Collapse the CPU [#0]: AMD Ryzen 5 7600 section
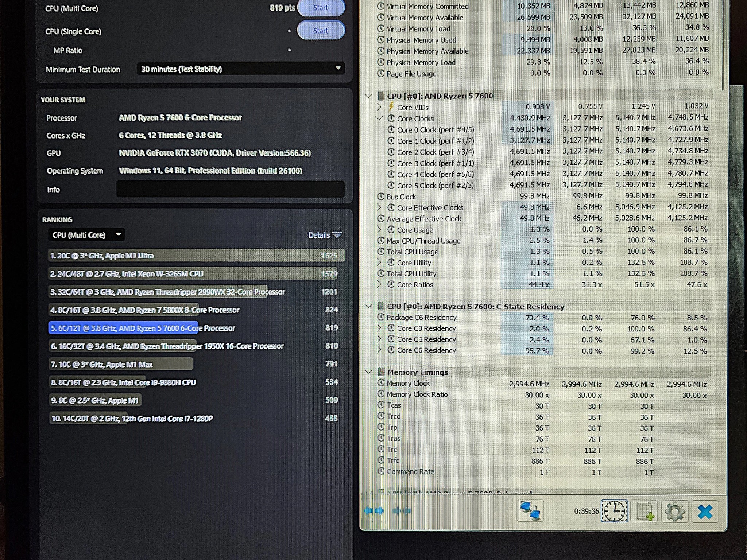747x560 pixels. coord(368,96)
